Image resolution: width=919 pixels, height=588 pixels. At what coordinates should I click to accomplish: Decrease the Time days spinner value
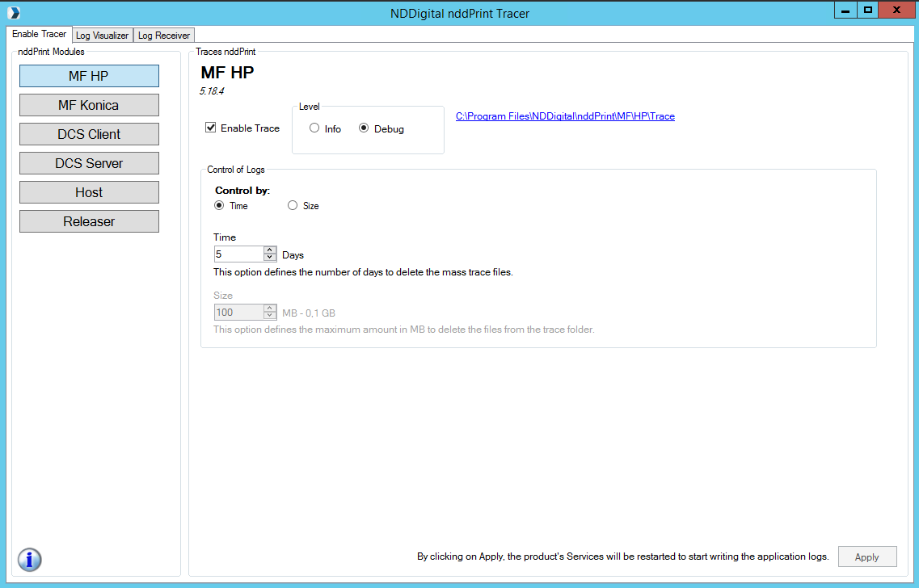click(x=270, y=258)
